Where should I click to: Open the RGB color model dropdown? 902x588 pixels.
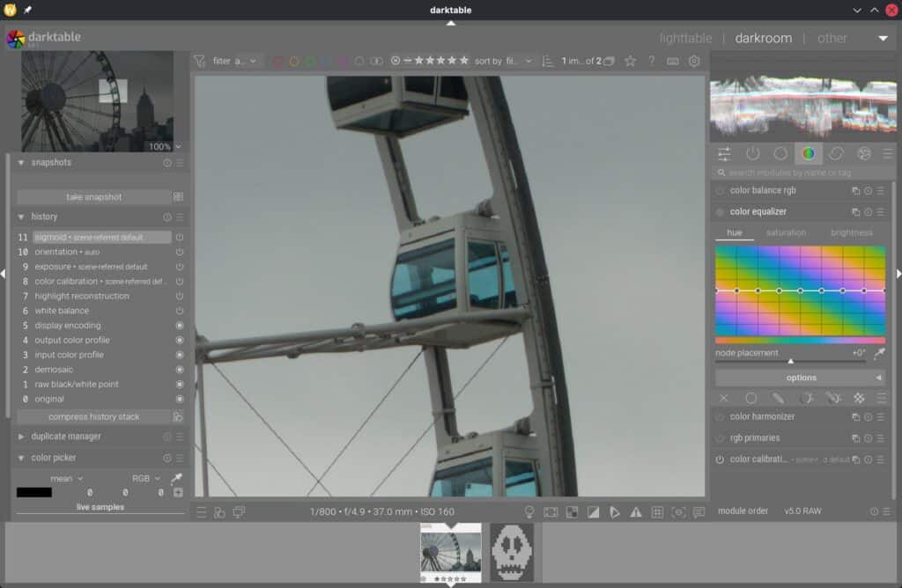coord(146,478)
